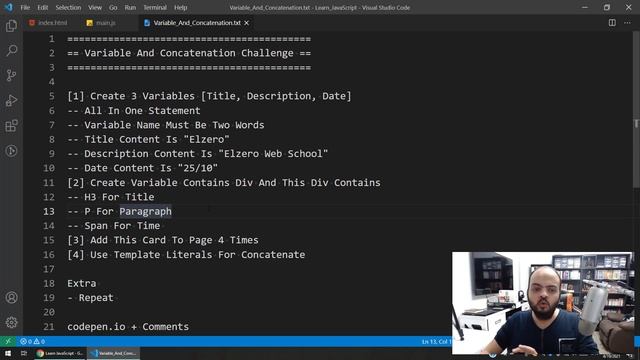Open the View menu
Viewport: 640px width, 360px height.
95,7
